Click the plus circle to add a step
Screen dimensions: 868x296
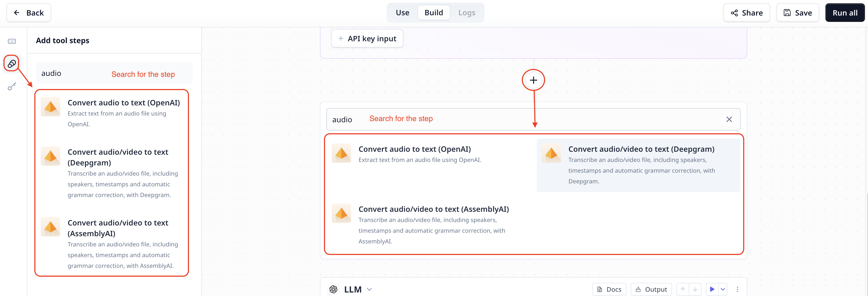pos(533,80)
